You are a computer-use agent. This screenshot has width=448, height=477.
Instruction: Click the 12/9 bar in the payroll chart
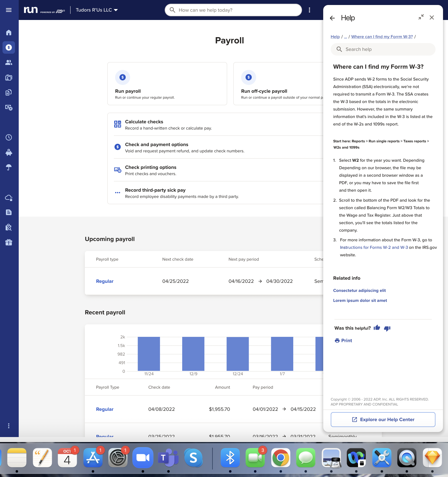tap(193, 354)
